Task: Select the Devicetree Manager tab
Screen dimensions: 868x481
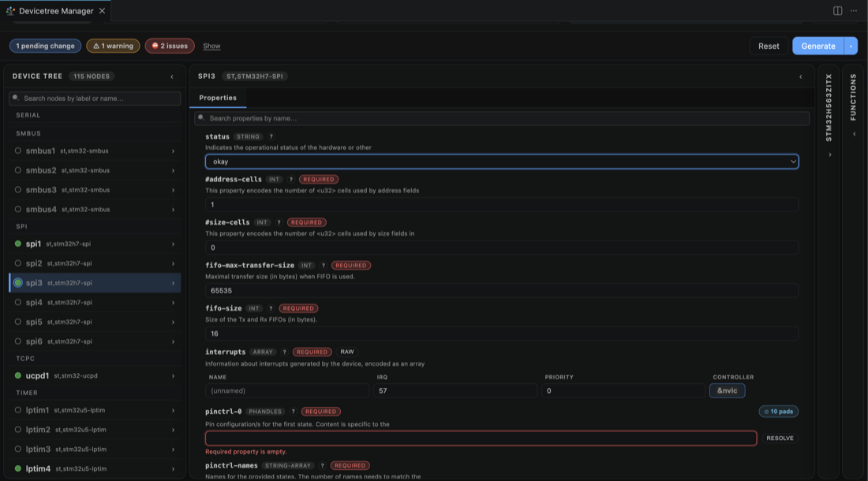Action: coord(55,10)
